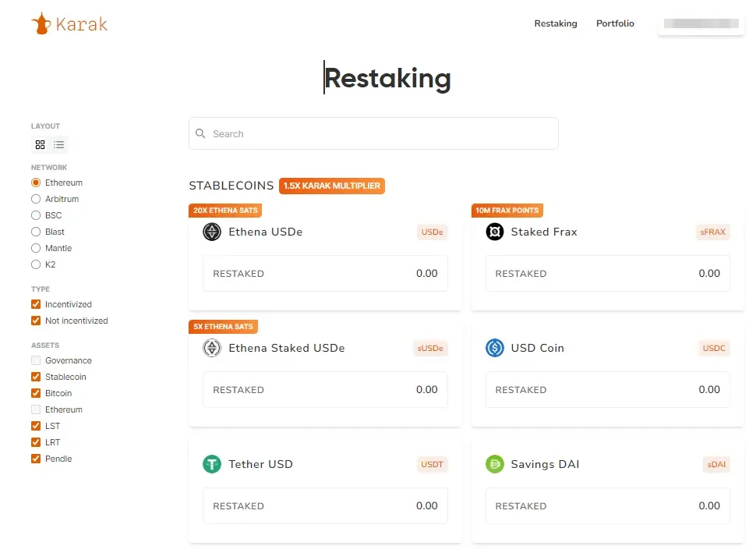Screen dimensions: 756x553
Task: Click the Tether USD icon
Action: point(212,464)
